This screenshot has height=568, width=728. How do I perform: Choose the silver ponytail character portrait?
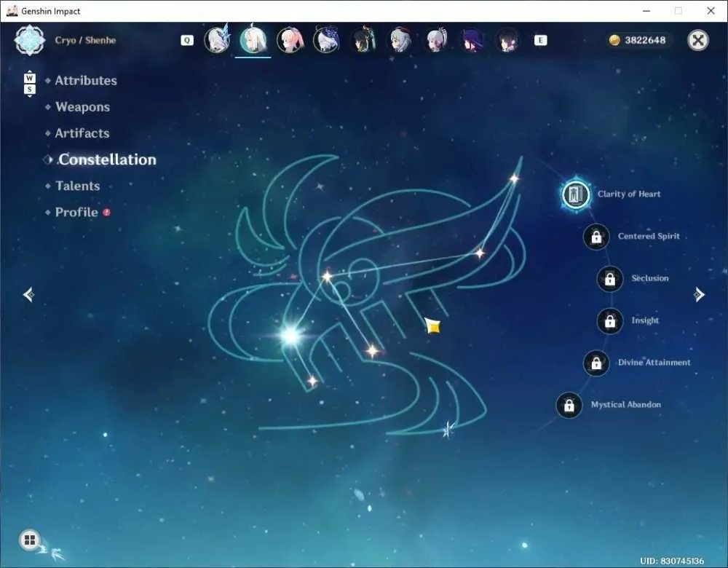click(436, 40)
